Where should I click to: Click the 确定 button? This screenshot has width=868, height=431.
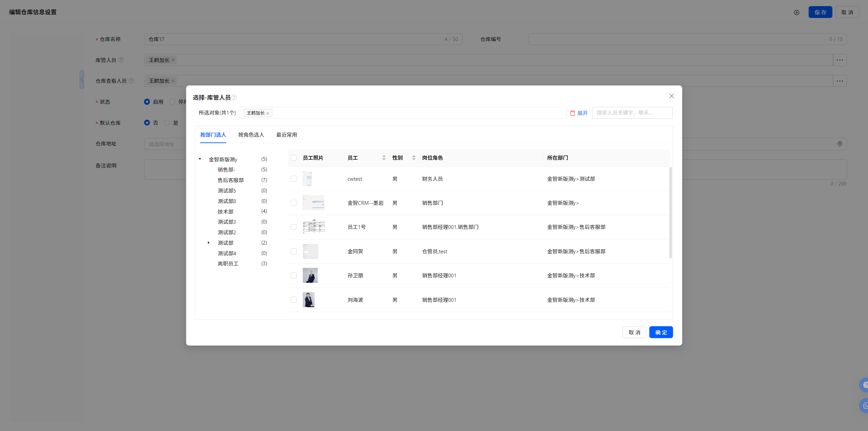661,332
